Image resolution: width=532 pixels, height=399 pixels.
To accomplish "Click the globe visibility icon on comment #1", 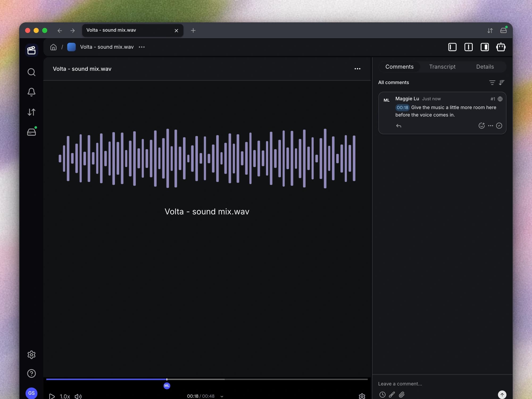I will coord(500,99).
